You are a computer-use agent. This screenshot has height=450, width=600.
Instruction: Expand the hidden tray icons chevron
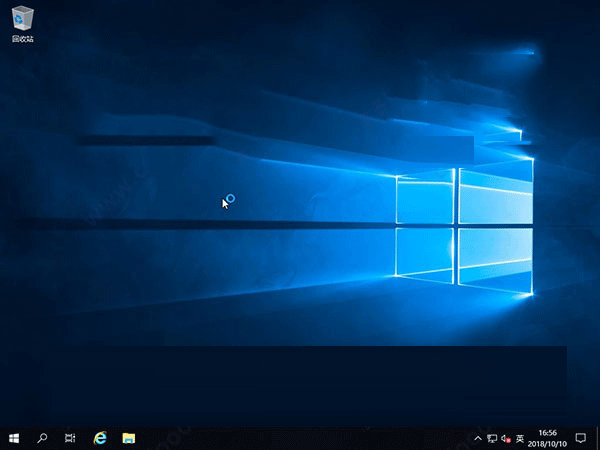pos(478,438)
